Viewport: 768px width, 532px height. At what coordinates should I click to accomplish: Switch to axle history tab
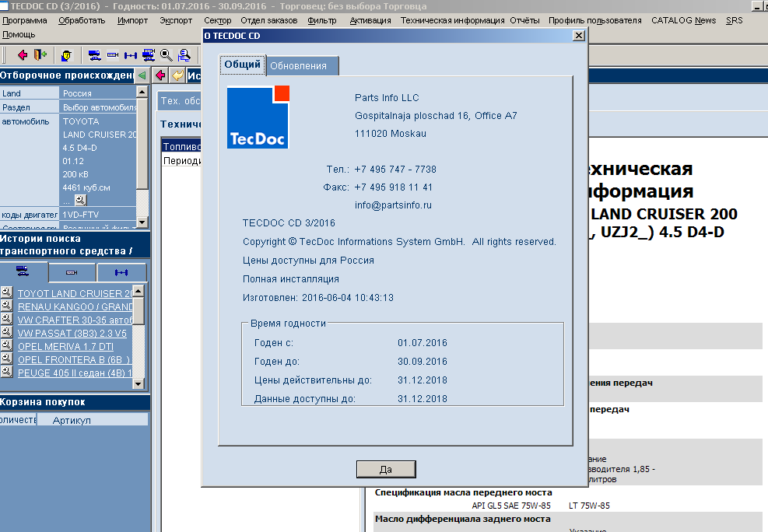[x=121, y=272]
